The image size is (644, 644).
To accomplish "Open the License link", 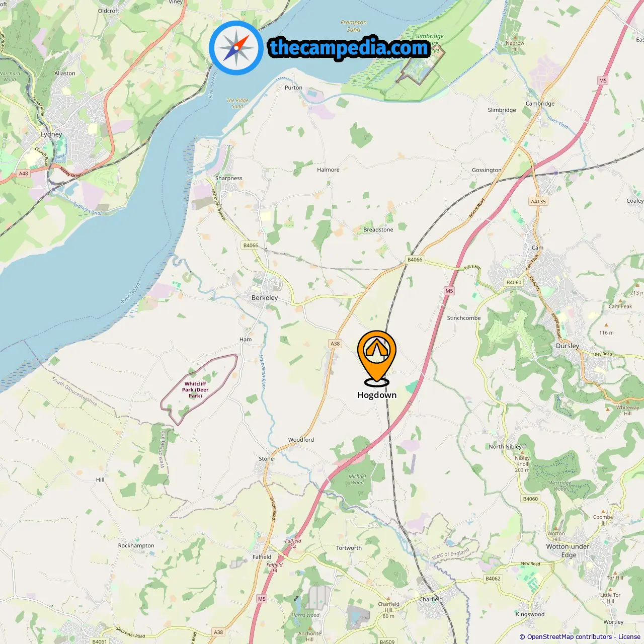I will (x=629, y=636).
